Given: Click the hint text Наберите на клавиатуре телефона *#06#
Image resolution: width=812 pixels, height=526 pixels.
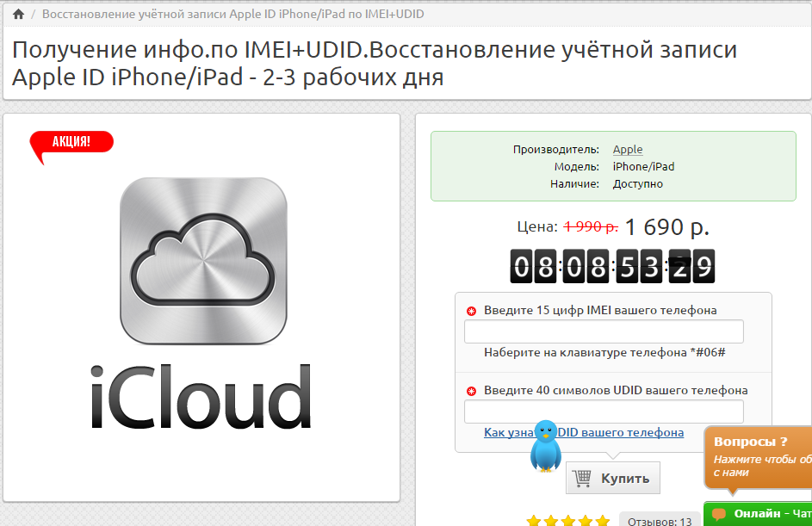Looking at the screenshot, I should [604, 353].
